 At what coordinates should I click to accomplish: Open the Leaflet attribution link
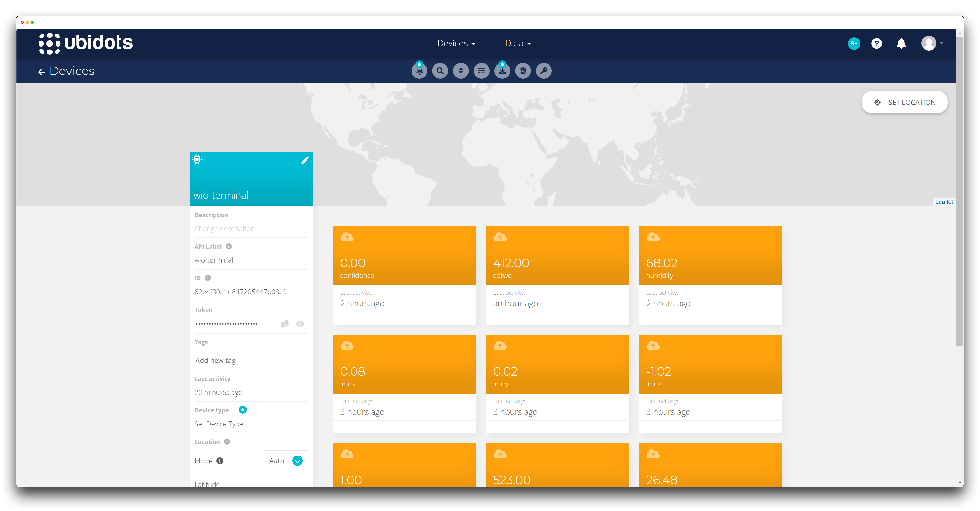click(944, 202)
